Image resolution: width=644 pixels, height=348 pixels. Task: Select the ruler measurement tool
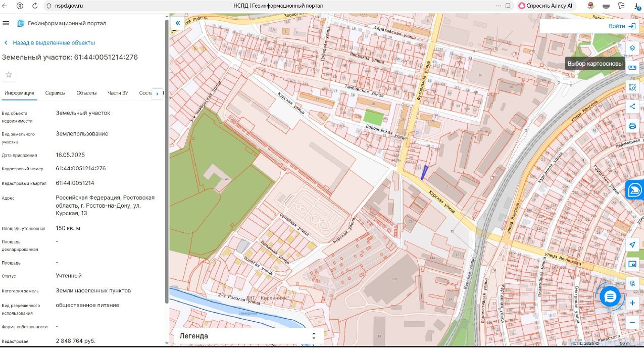click(x=632, y=67)
